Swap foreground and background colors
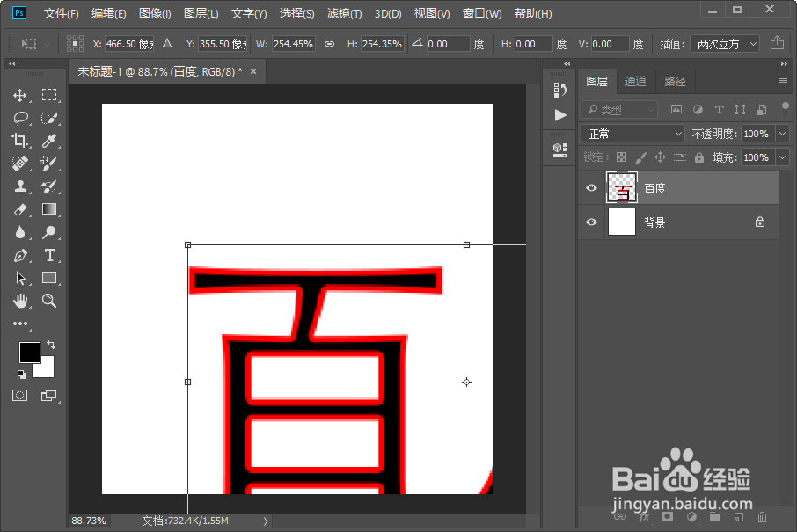 pos(51,345)
